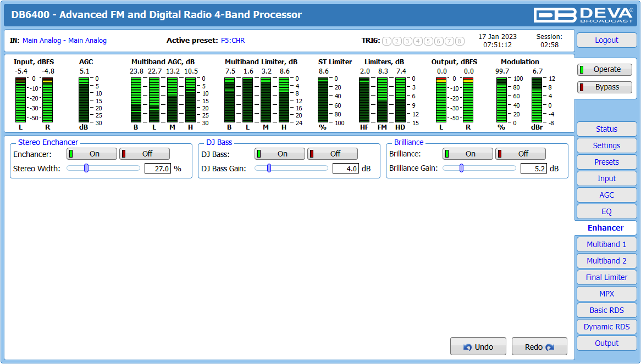Open the Multiband 2 page
The width and height of the screenshot is (641, 364).
click(607, 261)
